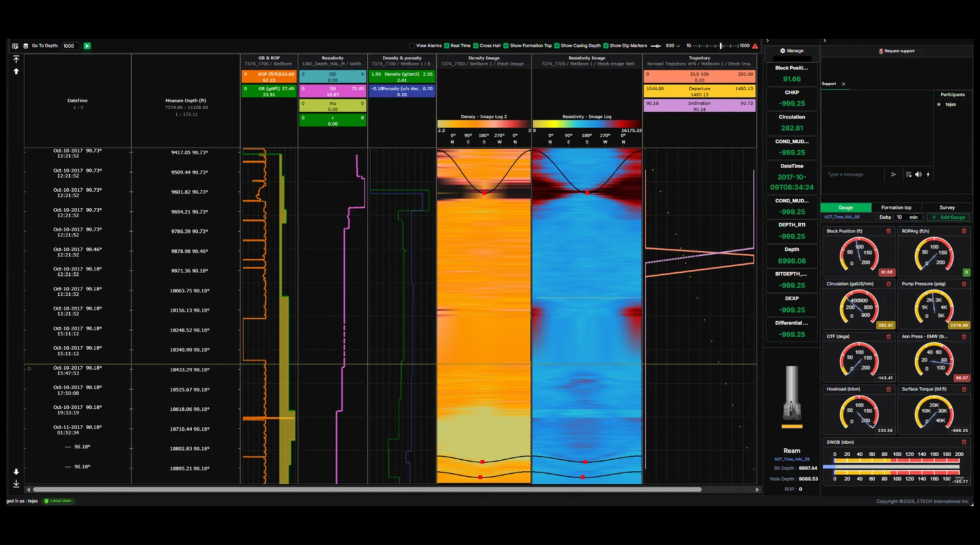Delete the Hookload gauge

pos(888,389)
